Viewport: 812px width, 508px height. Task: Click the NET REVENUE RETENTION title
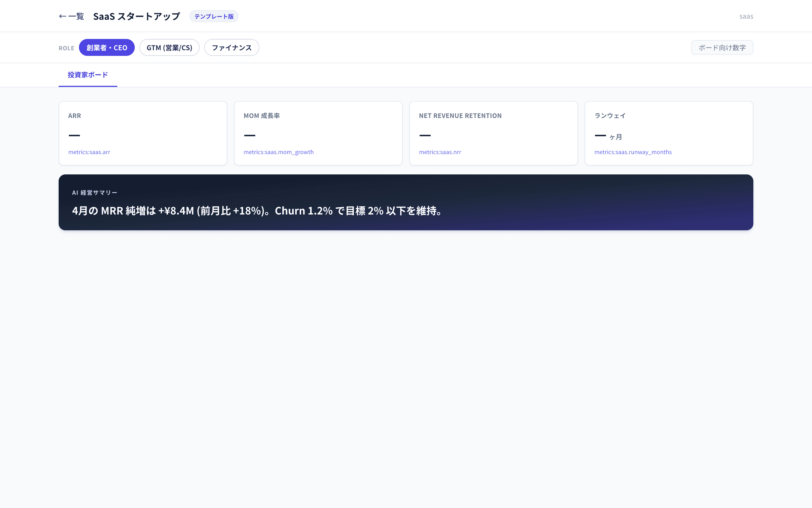[x=460, y=116]
